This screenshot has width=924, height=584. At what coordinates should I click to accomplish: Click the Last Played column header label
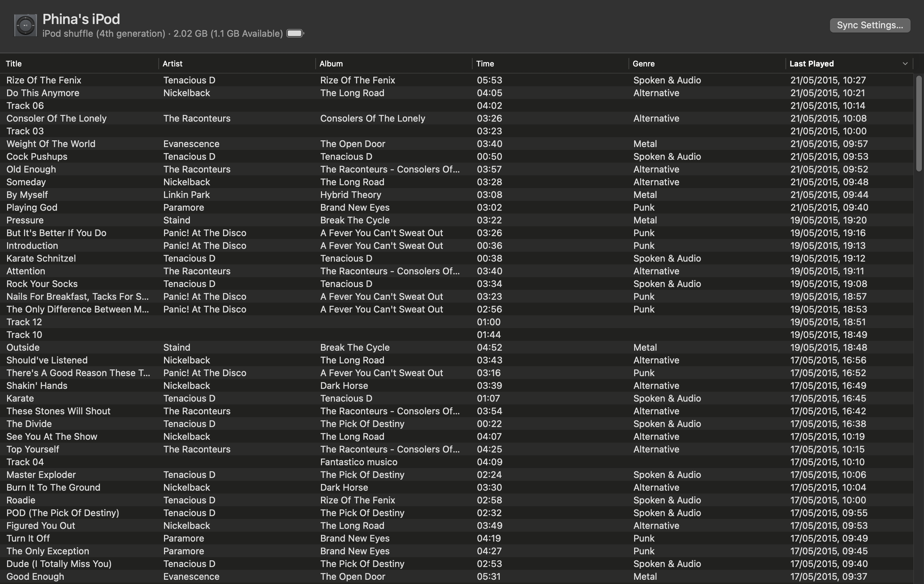(x=812, y=64)
